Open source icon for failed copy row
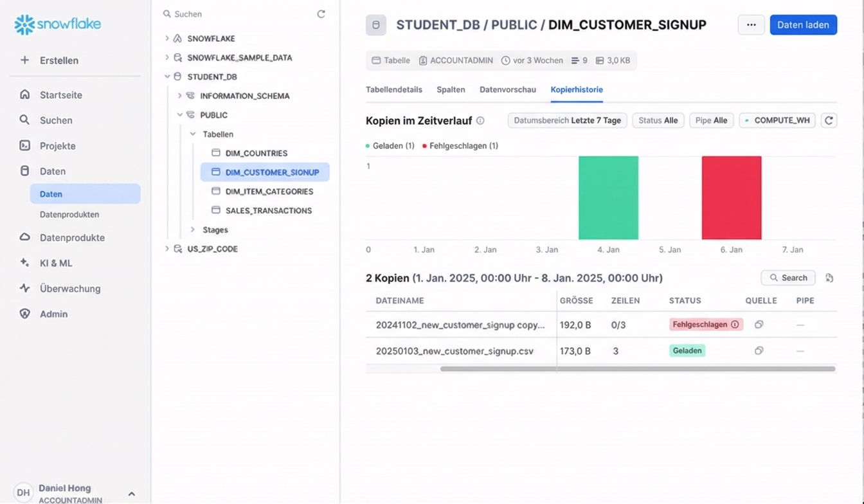This screenshot has width=864, height=504. tap(759, 325)
